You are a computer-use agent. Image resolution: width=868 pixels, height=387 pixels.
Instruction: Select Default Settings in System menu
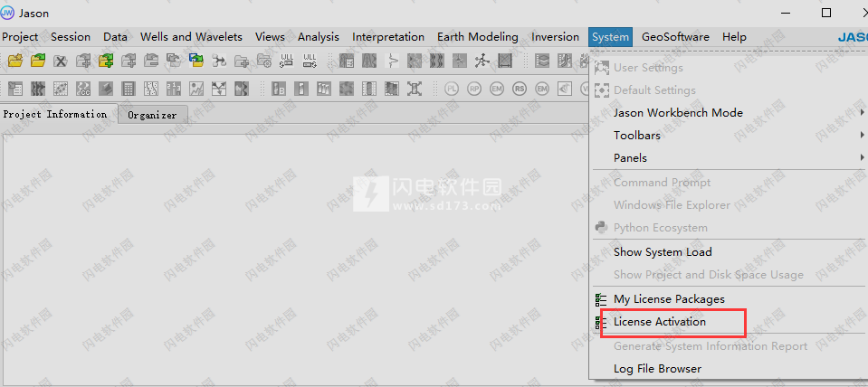tap(728, 90)
